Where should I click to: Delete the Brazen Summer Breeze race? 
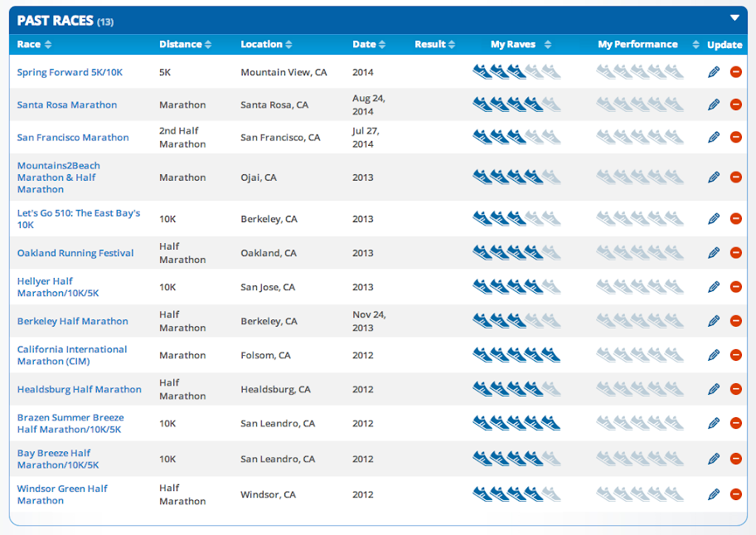(736, 423)
